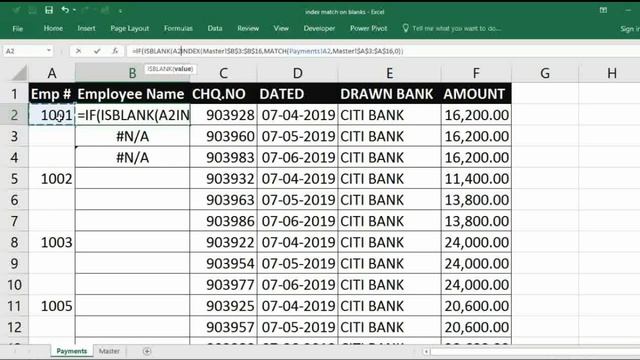Select column E header
Viewport: 640px width, 360px height.
(389, 73)
